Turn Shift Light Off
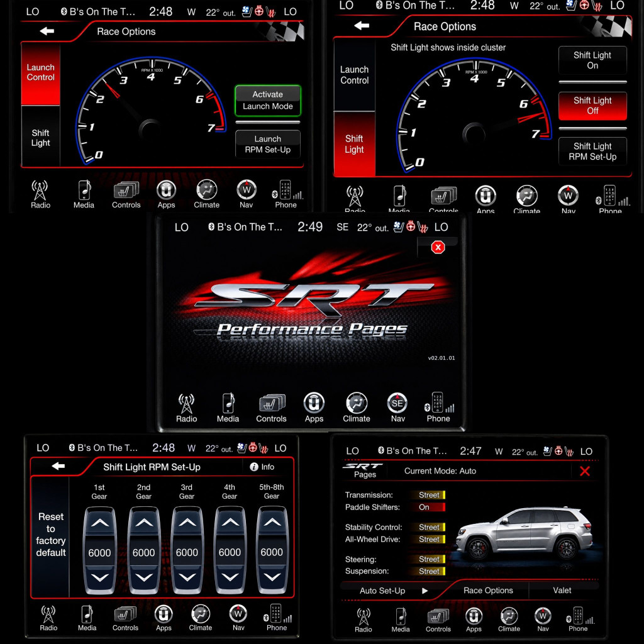The width and height of the screenshot is (644, 644). 592,106
